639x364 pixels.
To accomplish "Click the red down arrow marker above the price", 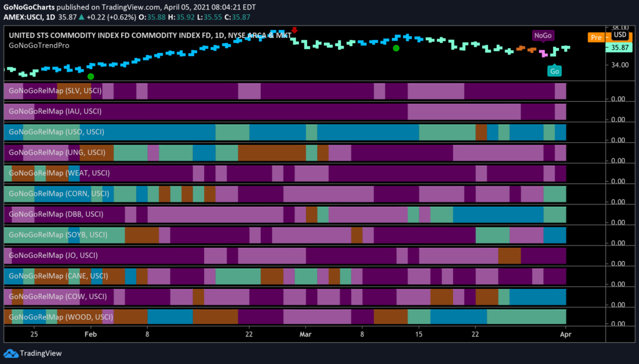I will tap(295, 30).
